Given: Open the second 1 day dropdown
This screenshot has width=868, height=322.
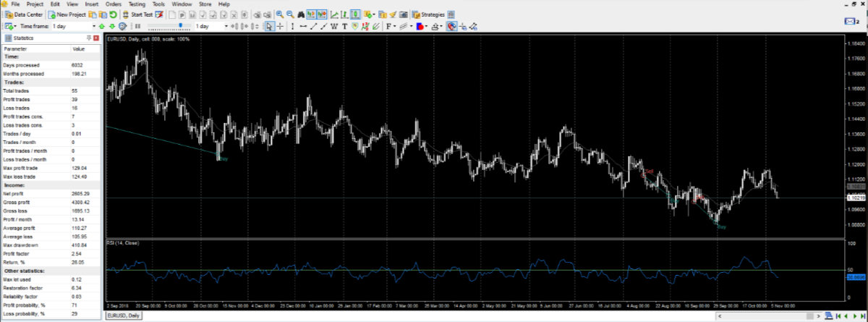Looking at the screenshot, I should click(226, 26).
